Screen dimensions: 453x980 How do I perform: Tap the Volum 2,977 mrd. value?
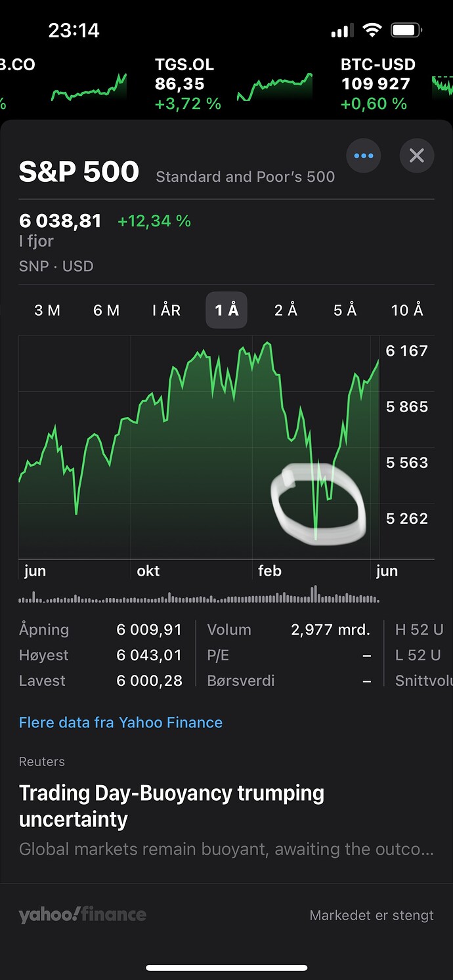click(330, 629)
